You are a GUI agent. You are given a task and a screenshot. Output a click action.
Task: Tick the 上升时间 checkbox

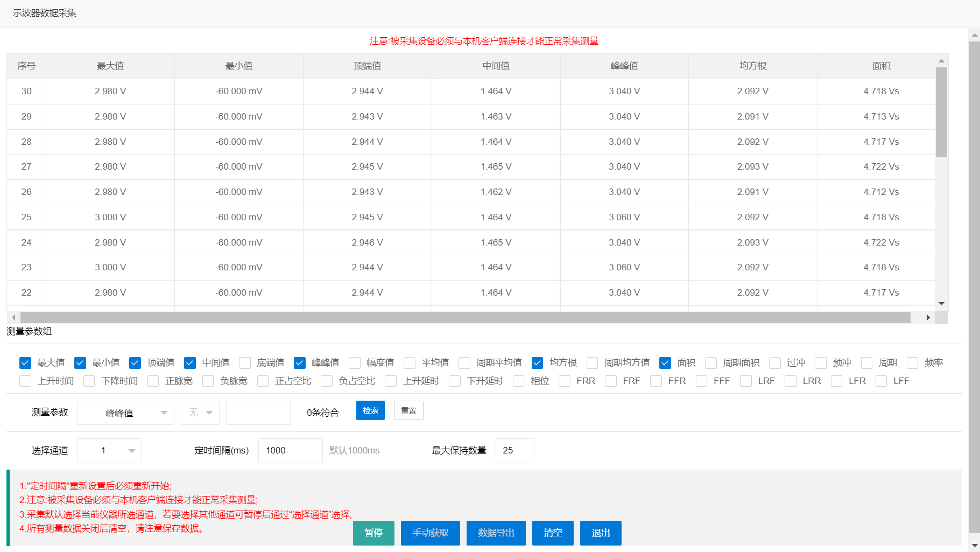[25, 381]
